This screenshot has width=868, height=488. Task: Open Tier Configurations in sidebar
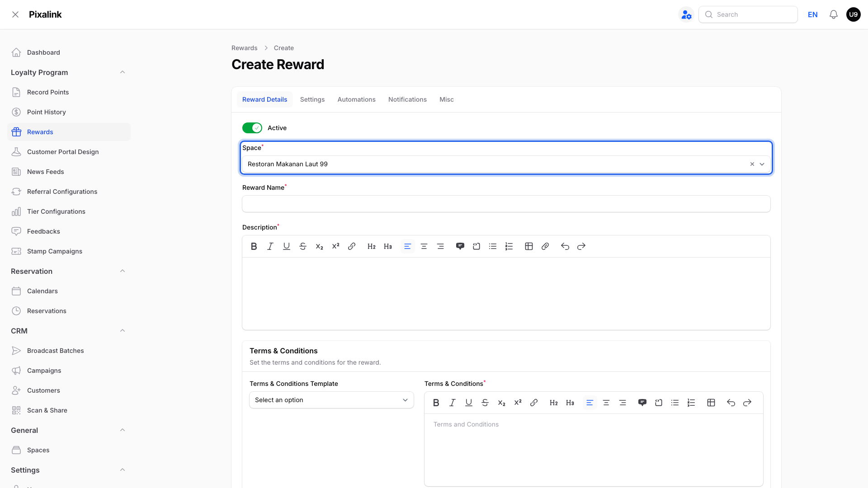(x=69, y=211)
